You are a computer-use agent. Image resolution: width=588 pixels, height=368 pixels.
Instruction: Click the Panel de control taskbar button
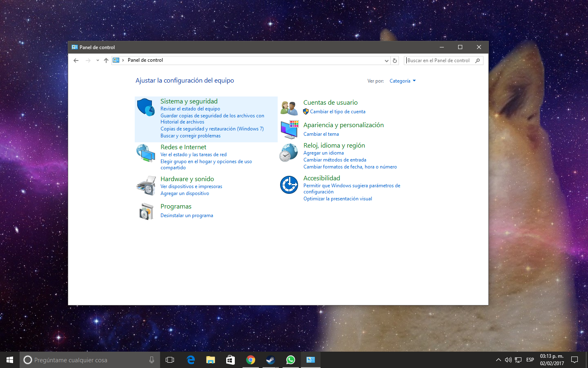pyautogui.click(x=310, y=360)
